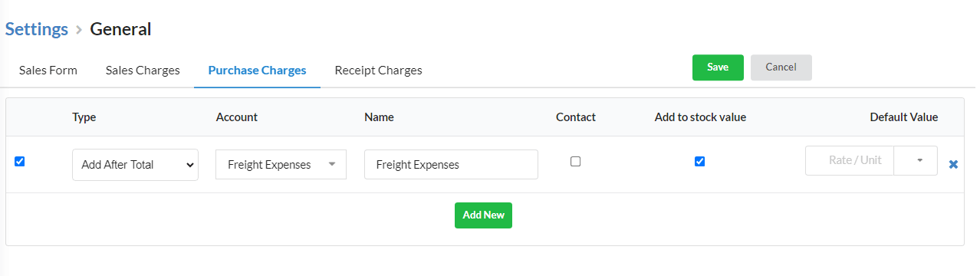Viewport: 980px width, 276px height.
Task: Click the Default Value column header
Action: click(x=904, y=117)
